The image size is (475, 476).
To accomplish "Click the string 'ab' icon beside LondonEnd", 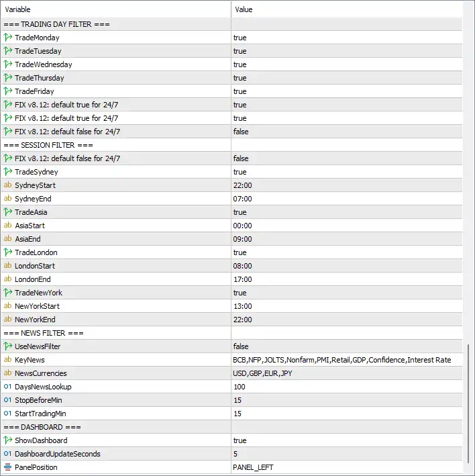I will [7, 279].
